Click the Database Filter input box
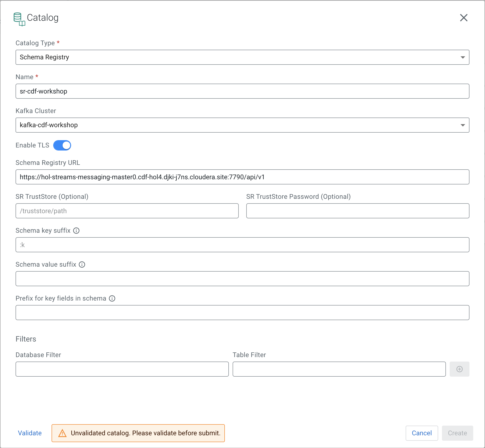This screenshot has height=448, width=485. tap(122, 369)
